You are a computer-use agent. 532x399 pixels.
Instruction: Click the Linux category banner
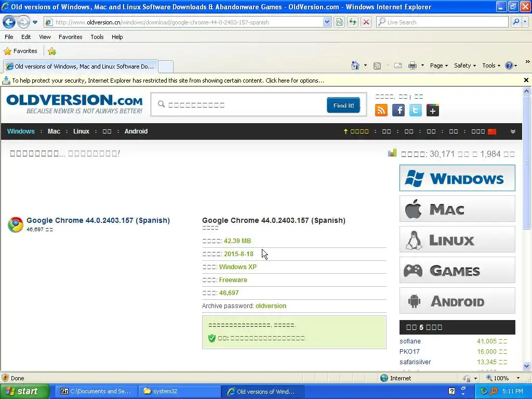tap(457, 240)
